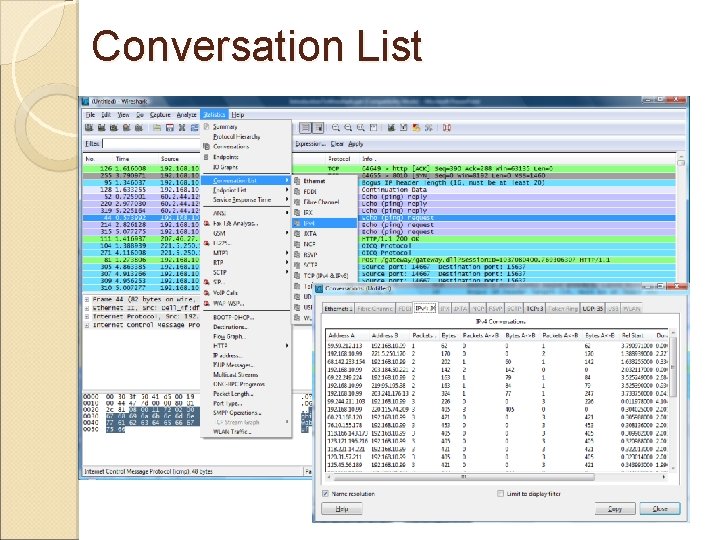Toggle the Colorize packet list toolbar icon

coord(305,128)
